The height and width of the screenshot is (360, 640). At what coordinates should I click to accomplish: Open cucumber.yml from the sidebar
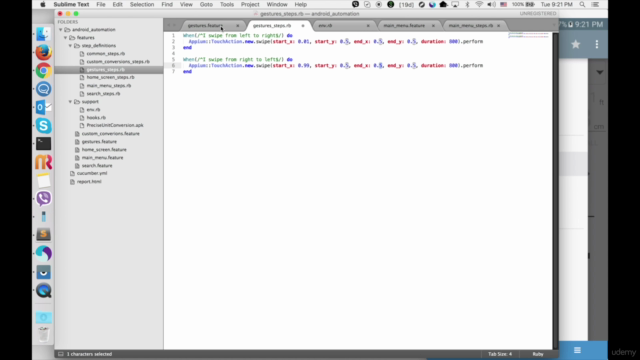coord(92,173)
